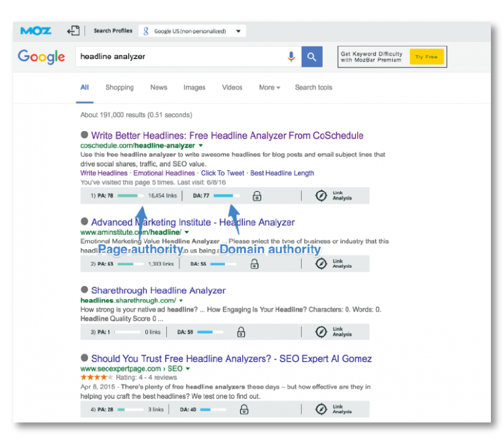Click the DA: 40 value

pyautogui.click(x=188, y=410)
